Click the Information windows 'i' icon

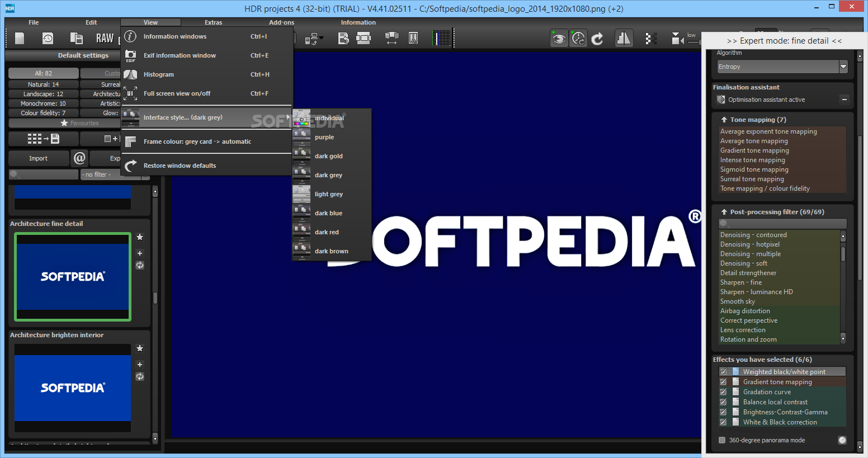(130, 36)
